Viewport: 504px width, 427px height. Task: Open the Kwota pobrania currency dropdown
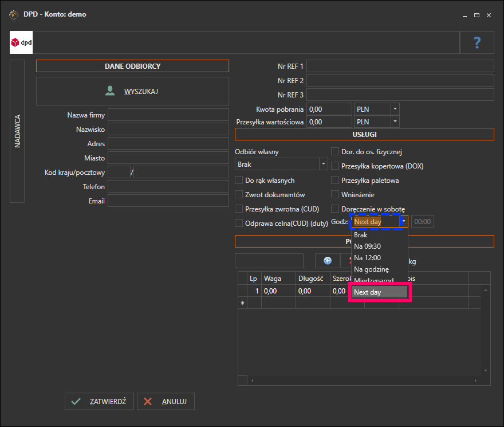pos(395,109)
